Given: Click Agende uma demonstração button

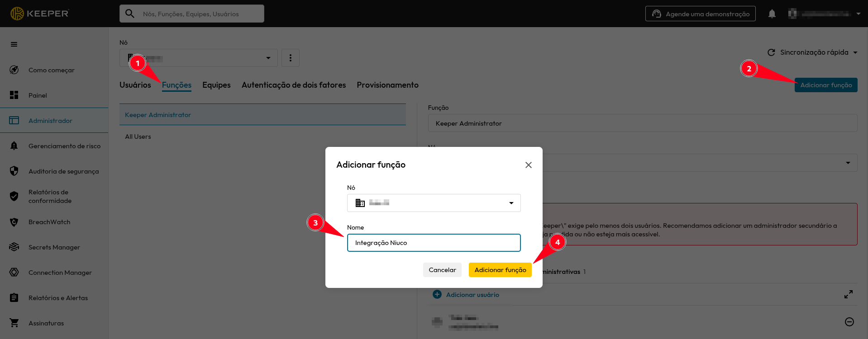Looking at the screenshot, I should click(700, 14).
